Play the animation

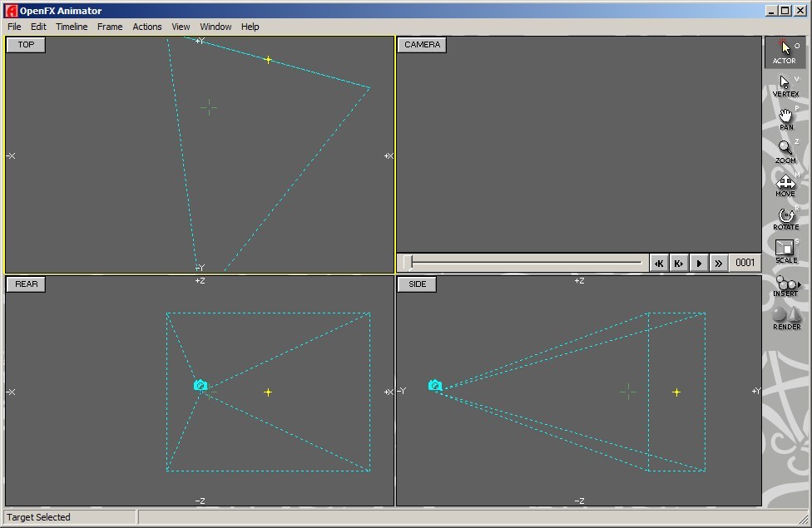click(x=699, y=263)
